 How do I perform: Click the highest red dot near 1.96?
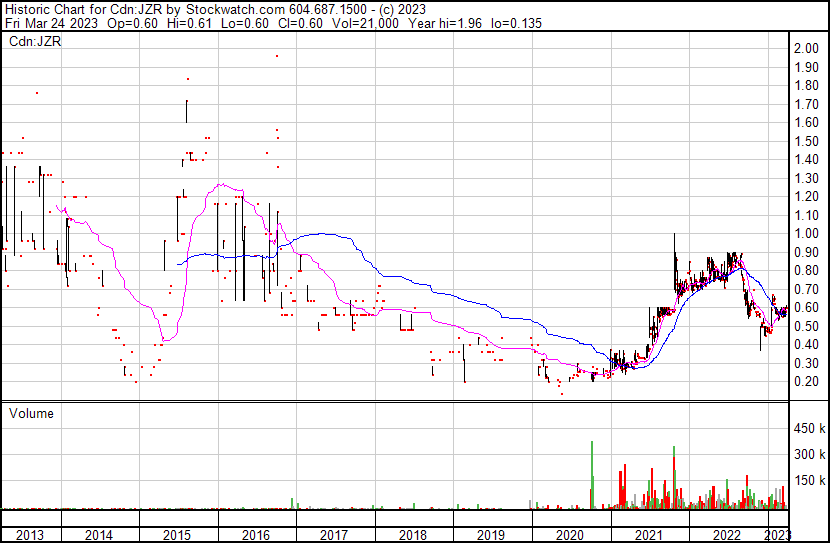tap(277, 56)
